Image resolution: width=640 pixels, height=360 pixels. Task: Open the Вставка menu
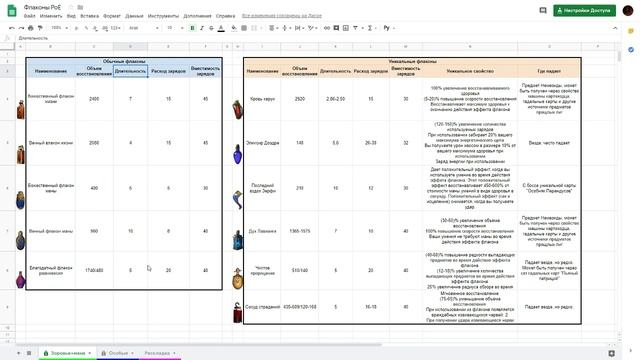(89, 16)
